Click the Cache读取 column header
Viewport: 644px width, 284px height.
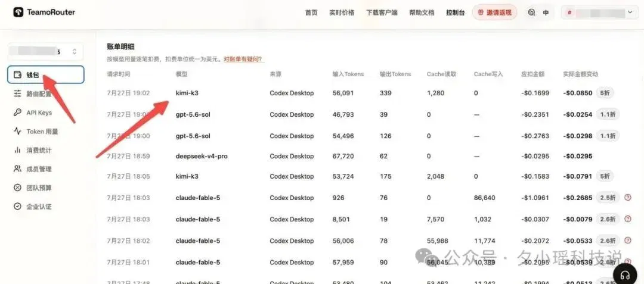[x=441, y=74]
